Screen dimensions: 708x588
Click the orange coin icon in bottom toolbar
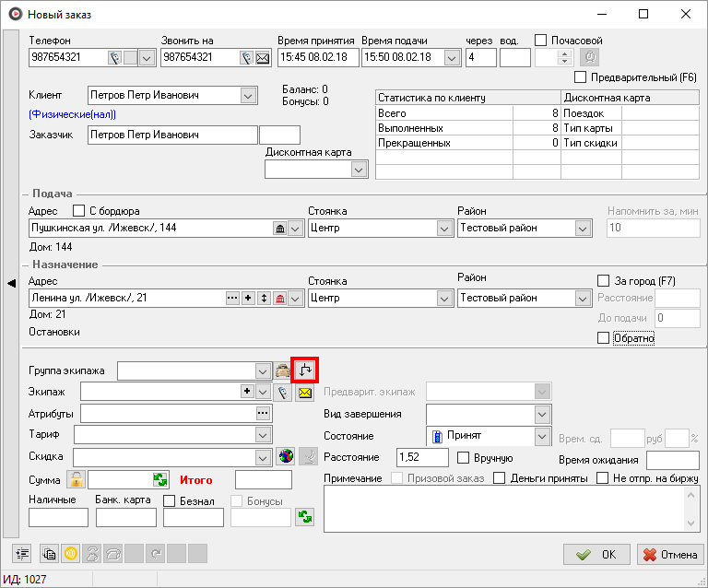[71, 554]
